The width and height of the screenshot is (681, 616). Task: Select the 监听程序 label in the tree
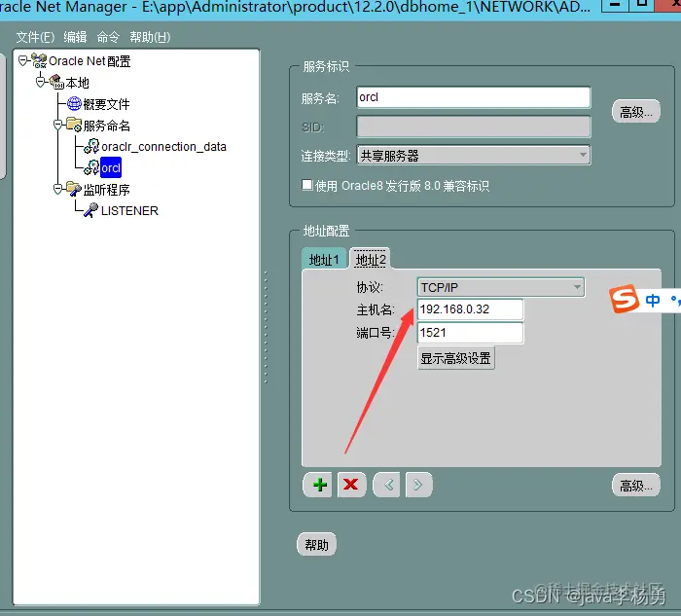pos(106,190)
